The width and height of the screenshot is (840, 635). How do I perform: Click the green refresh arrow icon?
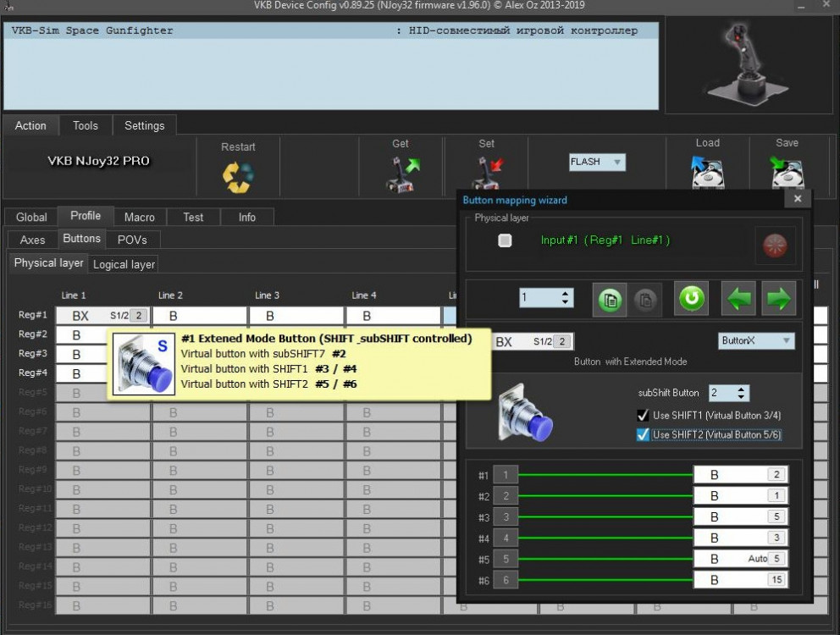pyautogui.click(x=692, y=298)
